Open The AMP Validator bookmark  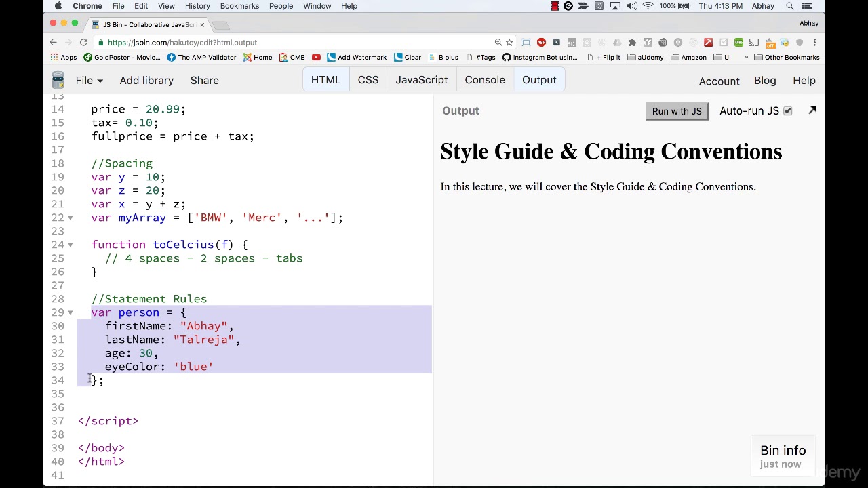[201, 58]
